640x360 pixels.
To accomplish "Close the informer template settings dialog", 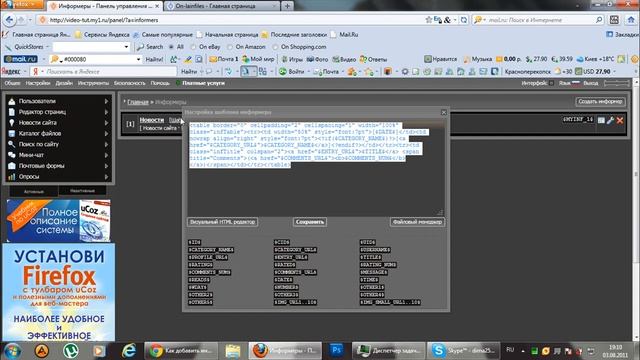I will (x=444, y=112).
